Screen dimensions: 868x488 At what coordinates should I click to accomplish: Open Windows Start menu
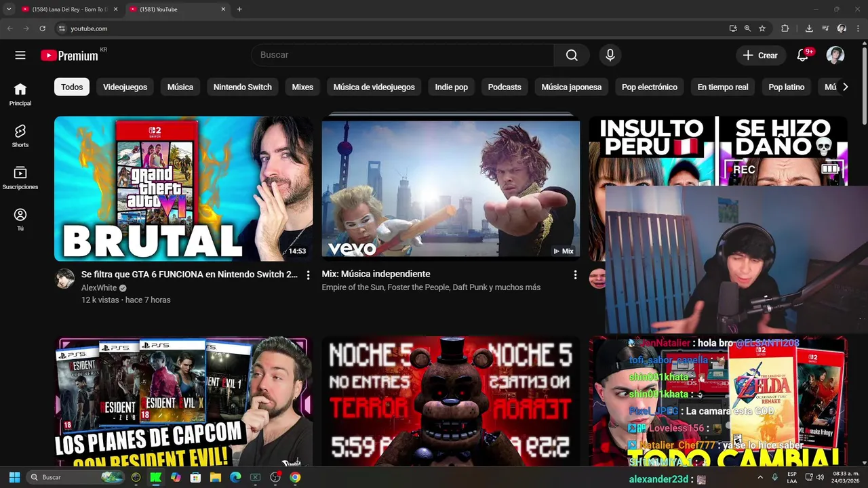point(14,477)
